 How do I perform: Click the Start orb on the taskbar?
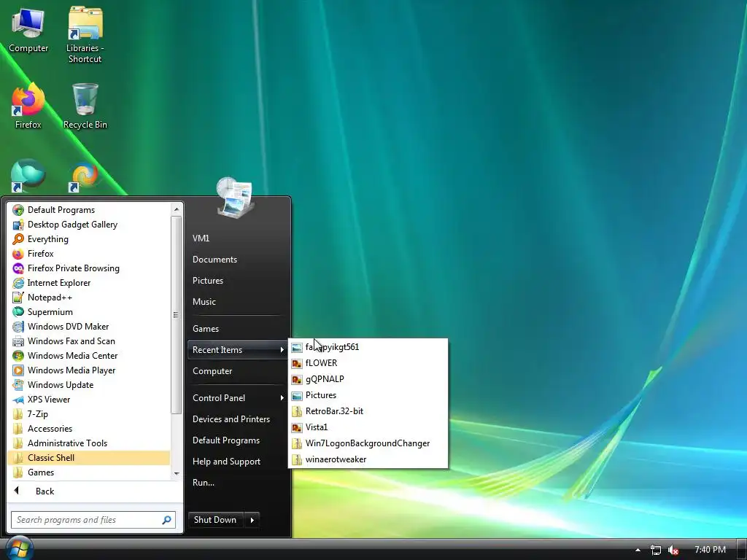tap(18, 548)
